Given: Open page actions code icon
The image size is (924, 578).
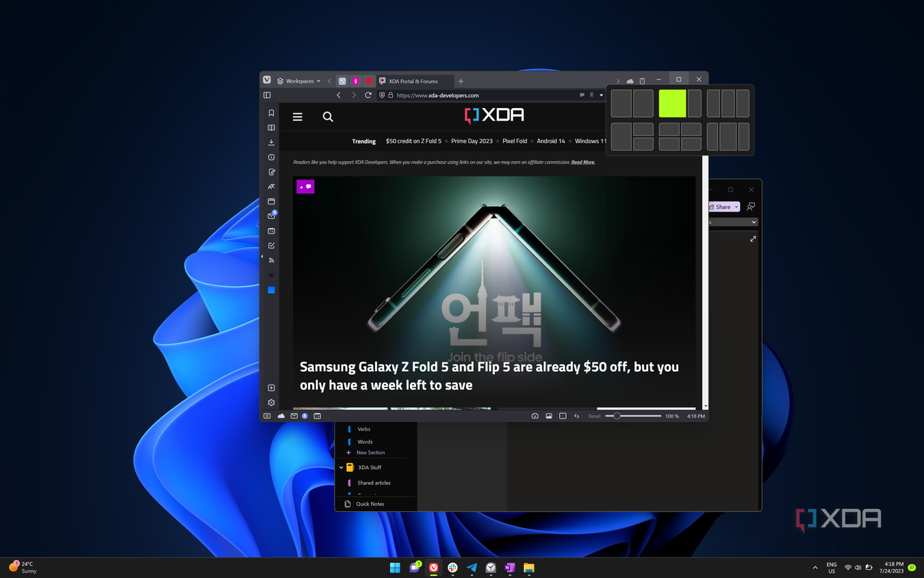Looking at the screenshot, I should 576,416.
